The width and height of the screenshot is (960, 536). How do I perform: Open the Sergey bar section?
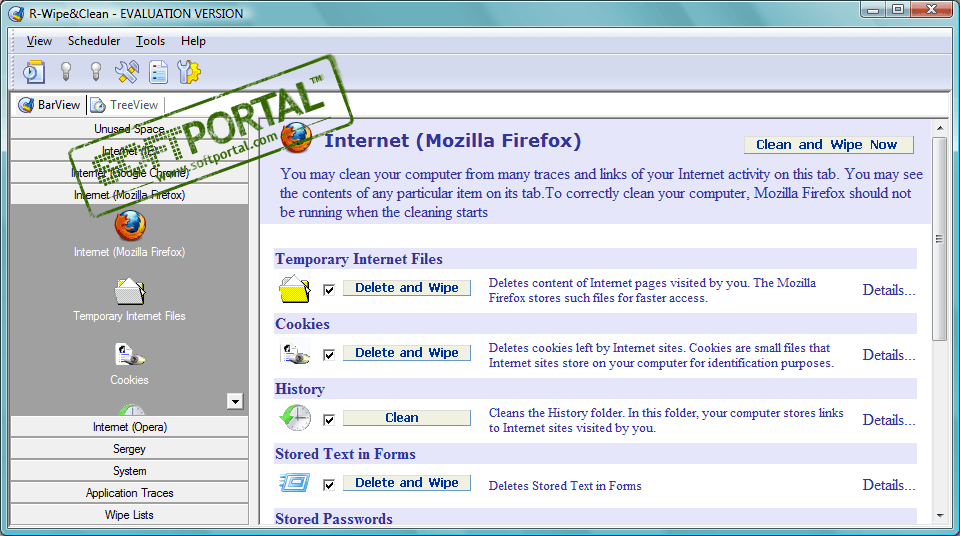coord(129,449)
